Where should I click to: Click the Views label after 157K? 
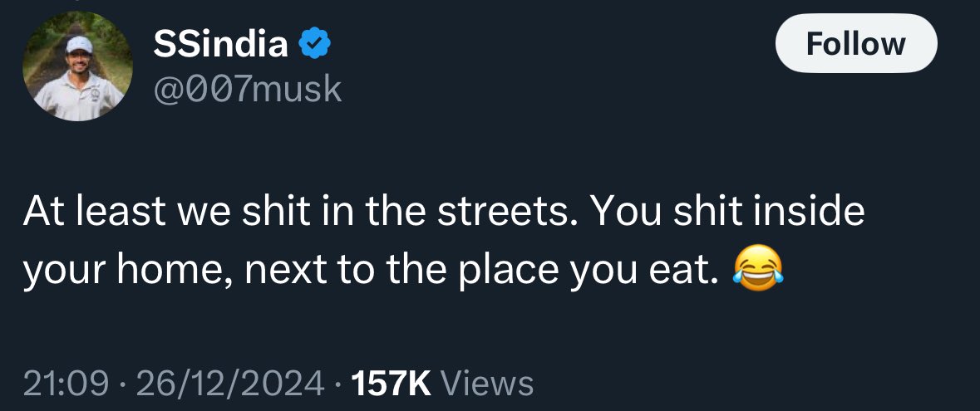(486, 383)
